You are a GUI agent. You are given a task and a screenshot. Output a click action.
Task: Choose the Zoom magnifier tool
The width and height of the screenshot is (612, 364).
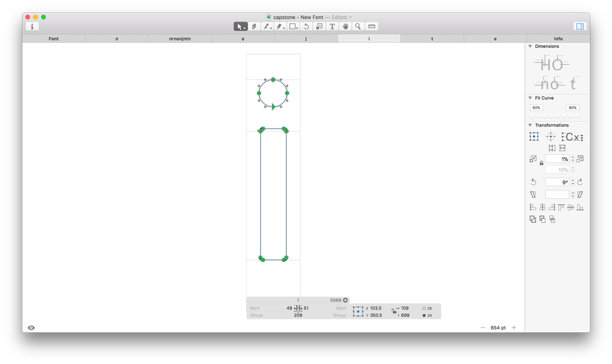(357, 26)
